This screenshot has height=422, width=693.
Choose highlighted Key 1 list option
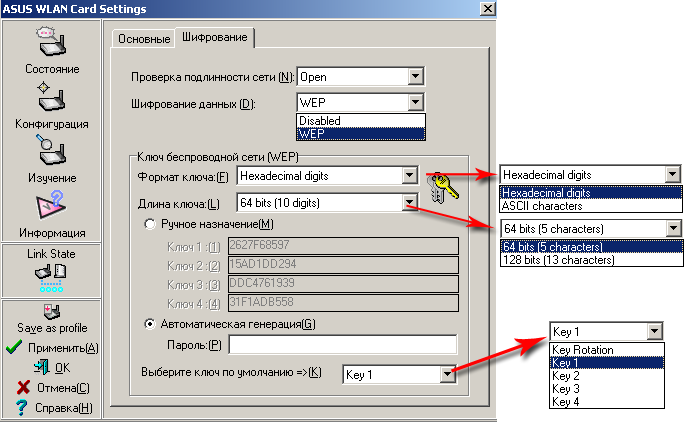607,363
